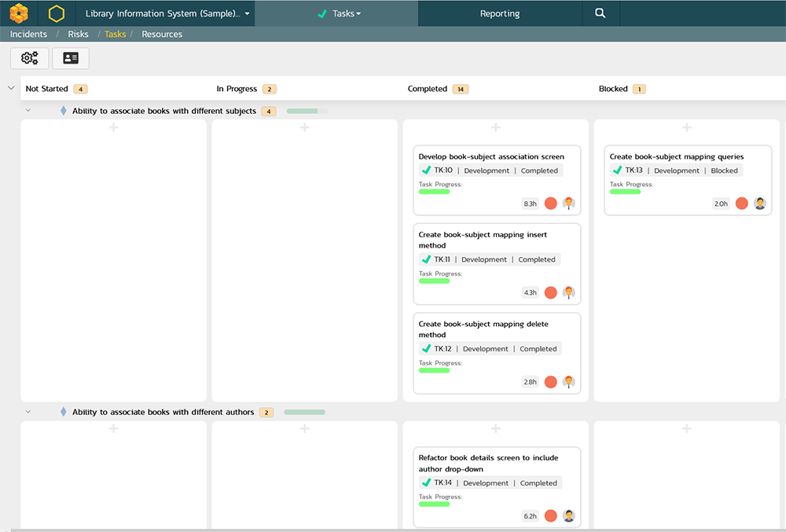786x532 pixels.
Task: Collapse the different subjects requirement row
Action: click(28, 111)
